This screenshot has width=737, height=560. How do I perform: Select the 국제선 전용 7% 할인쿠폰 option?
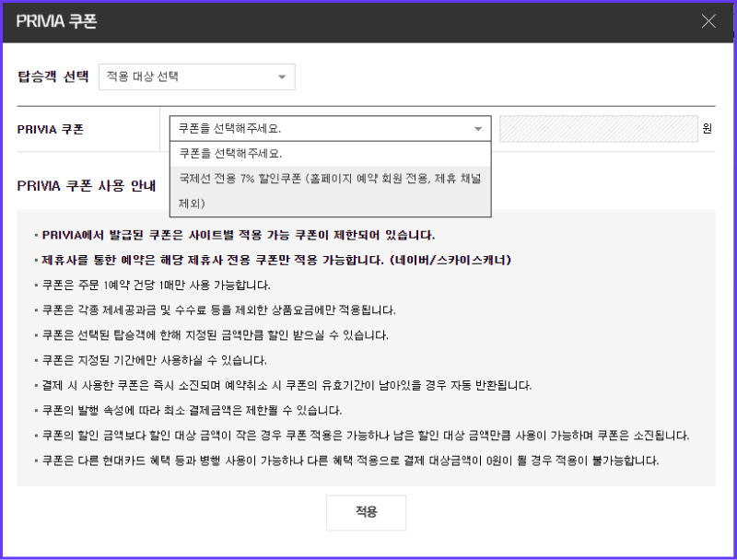pos(331,192)
